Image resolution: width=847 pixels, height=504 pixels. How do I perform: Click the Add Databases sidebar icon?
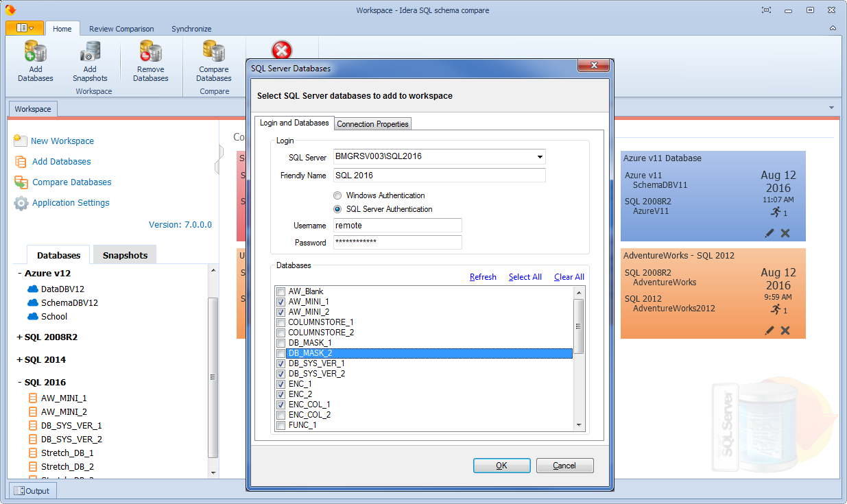(21, 162)
